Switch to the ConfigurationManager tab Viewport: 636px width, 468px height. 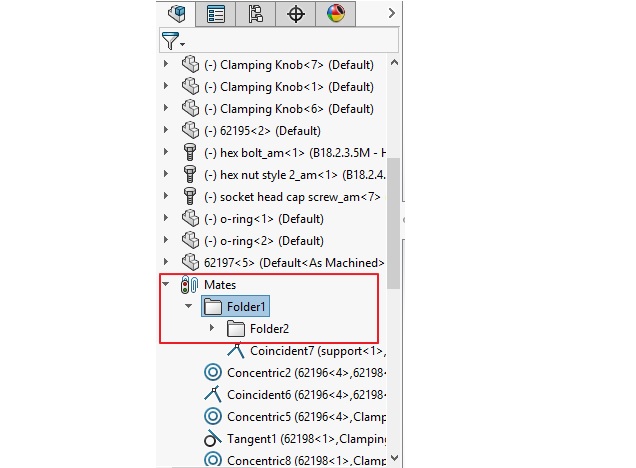(256, 14)
